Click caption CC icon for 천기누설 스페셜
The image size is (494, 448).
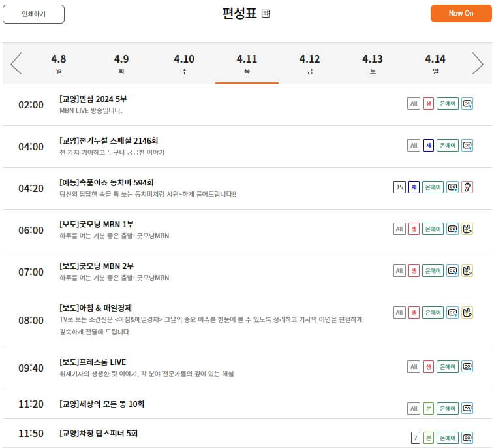pyautogui.click(x=467, y=146)
